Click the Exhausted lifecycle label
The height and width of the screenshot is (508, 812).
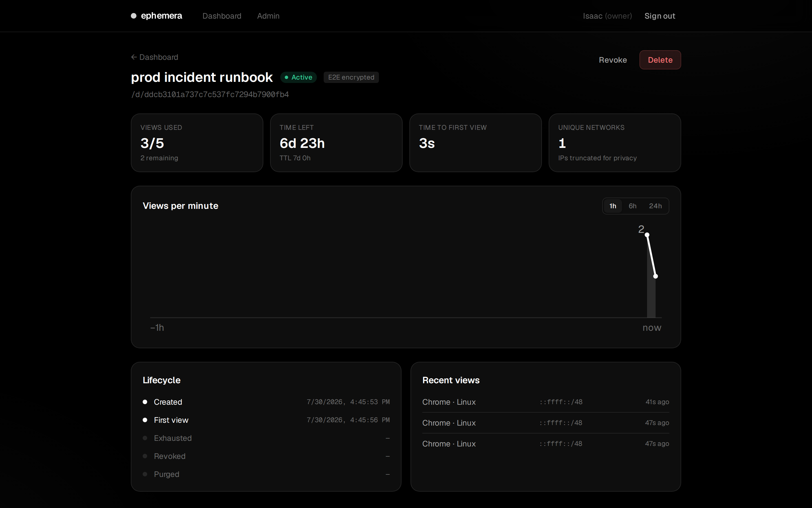[x=173, y=438]
